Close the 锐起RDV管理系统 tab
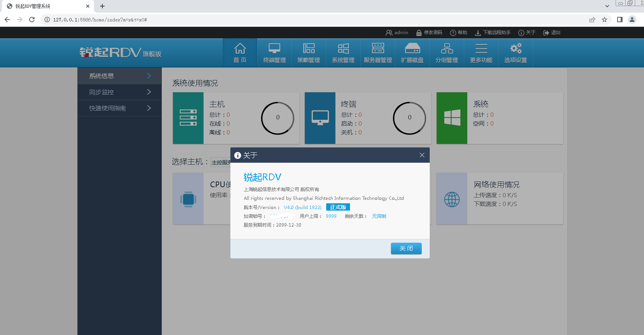Screen dimensions: 644x335 tap(87, 6)
